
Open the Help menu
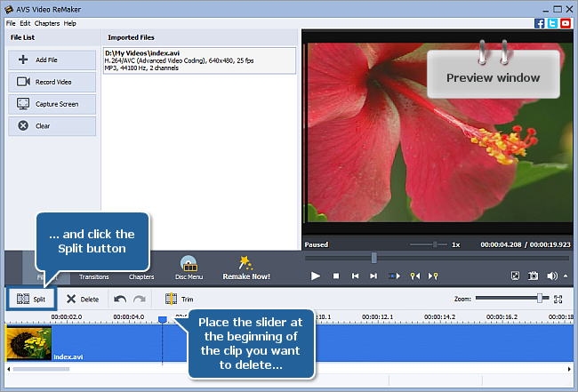pos(69,23)
